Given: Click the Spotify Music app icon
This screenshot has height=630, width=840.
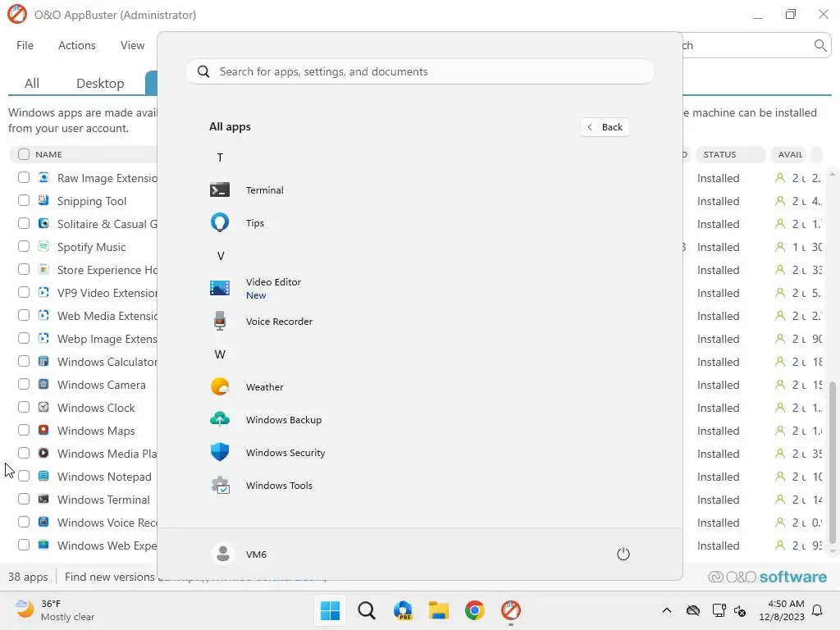Looking at the screenshot, I should pyautogui.click(x=44, y=246).
